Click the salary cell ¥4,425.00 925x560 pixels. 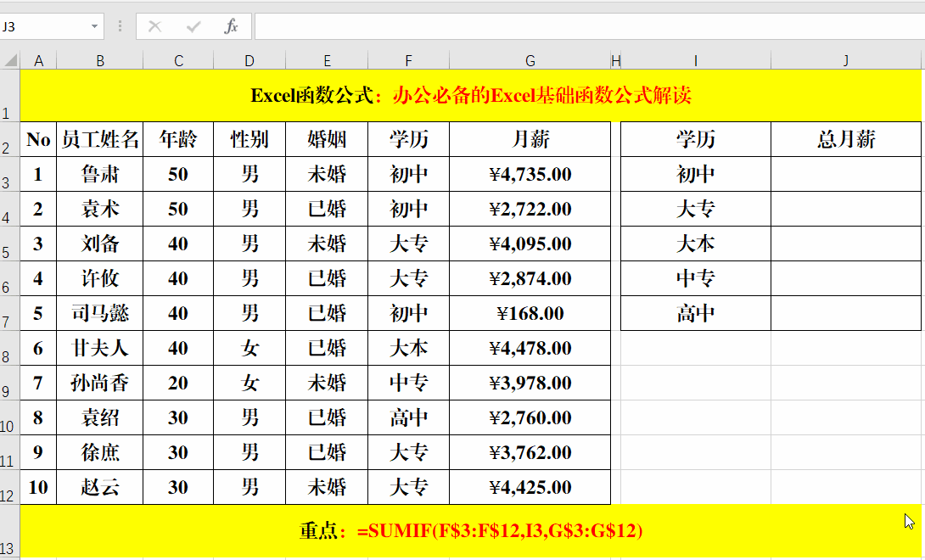click(530, 487)
